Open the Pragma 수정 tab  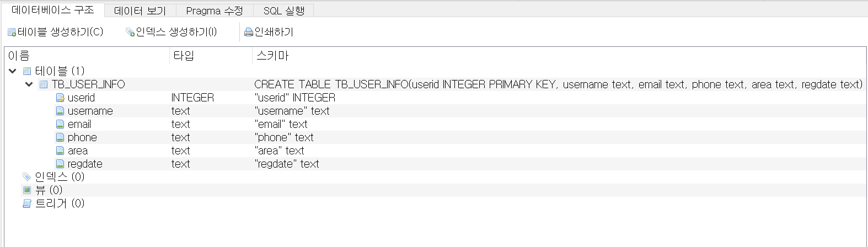pyautogui.click(x=214, y=10)
